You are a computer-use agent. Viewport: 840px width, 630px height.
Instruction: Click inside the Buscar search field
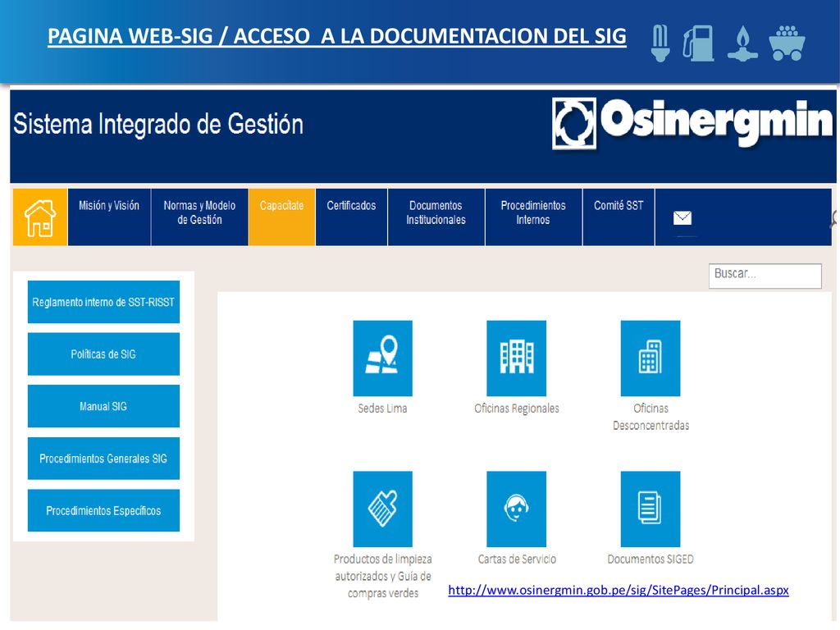pyautogui.click(x=765, y=276)
